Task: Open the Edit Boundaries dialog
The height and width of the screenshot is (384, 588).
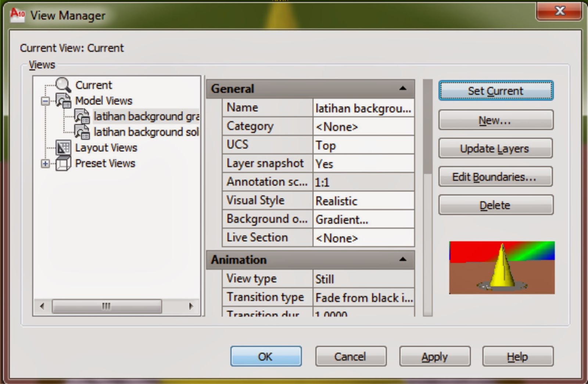Action: tap(495, 176)
